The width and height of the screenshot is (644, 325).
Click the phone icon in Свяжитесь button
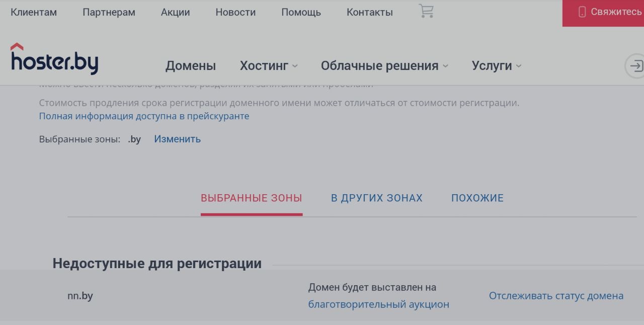pos(583,12)
